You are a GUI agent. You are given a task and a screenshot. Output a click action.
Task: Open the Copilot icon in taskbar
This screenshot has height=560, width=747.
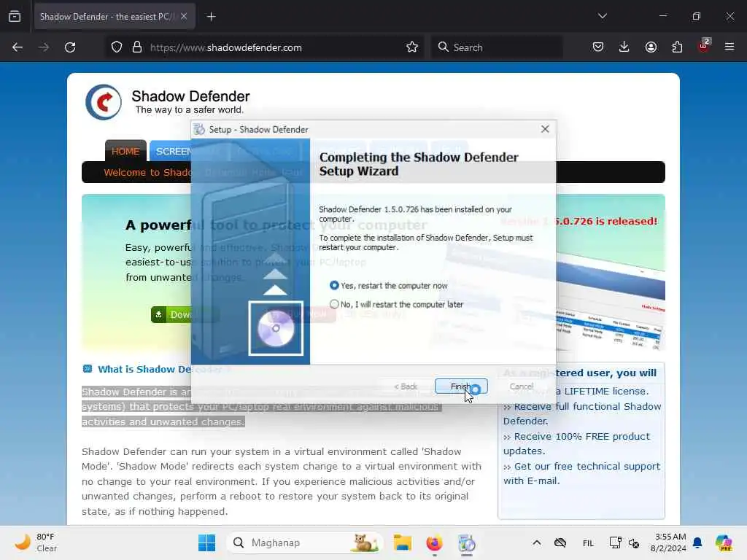click(x=723, y=542)
